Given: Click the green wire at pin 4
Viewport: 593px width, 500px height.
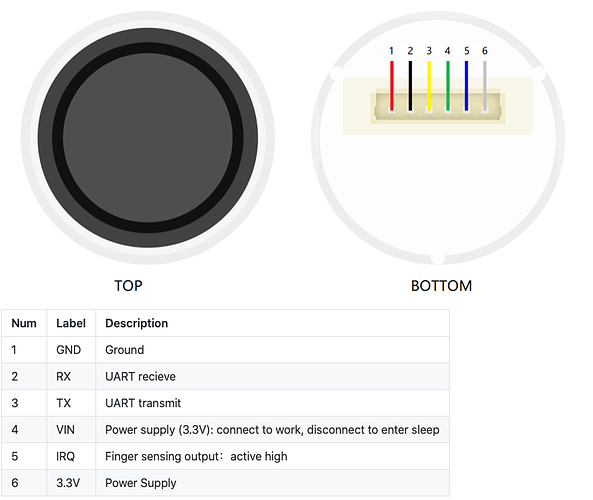Looking at the screenshot, I should (448, 85).
